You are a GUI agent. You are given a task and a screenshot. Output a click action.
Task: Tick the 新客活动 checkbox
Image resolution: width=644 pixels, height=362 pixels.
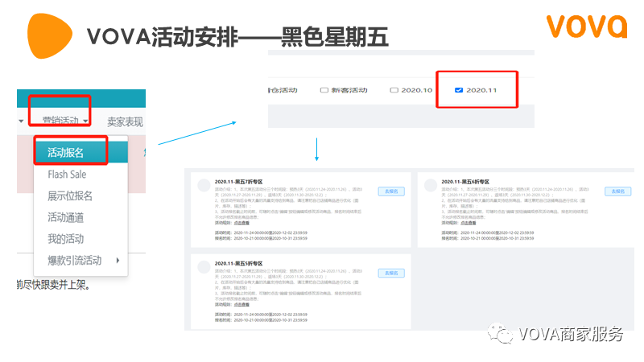pos(324,90)
